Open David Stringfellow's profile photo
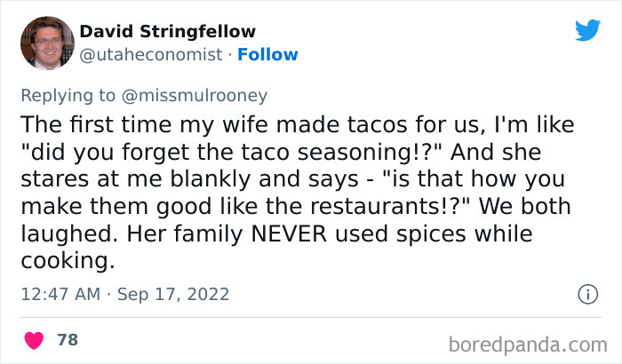622x364 pixels. coord(46,43)
